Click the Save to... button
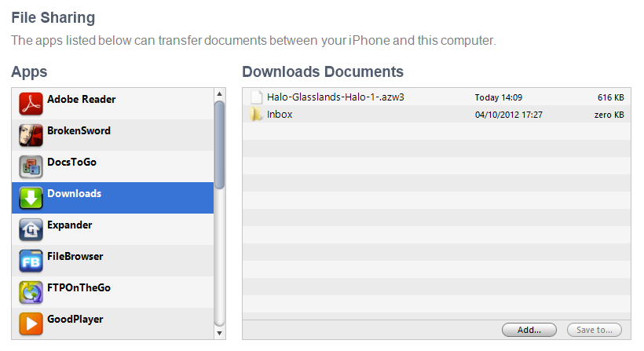Image resolution: width=644 pixels, height=351 pixels. (x=595, y=330)
